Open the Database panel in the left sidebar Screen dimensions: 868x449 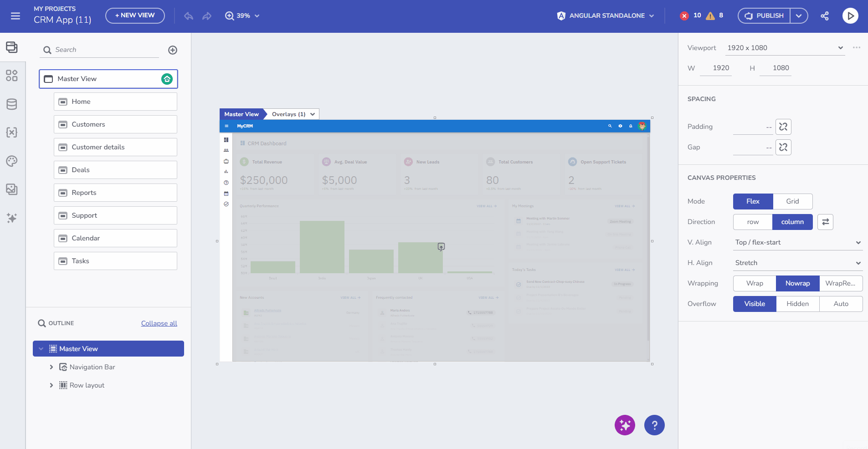(x=12, y=104)
